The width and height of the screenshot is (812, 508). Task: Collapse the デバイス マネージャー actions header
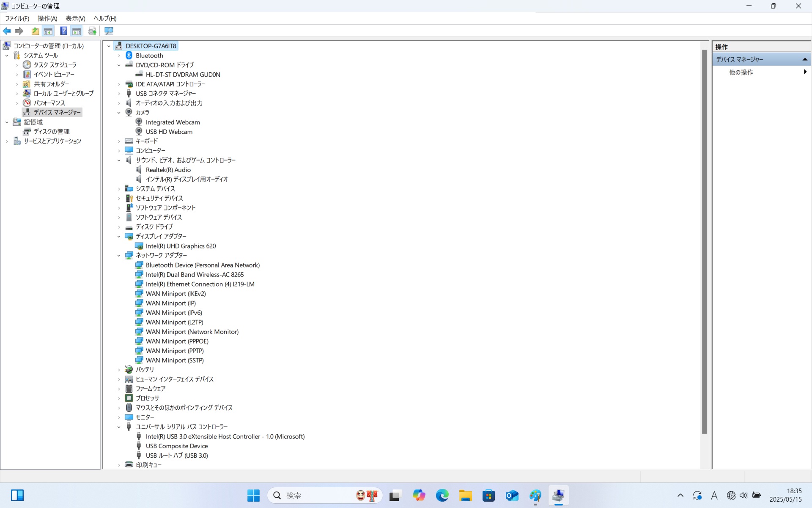pyautogui.click(x=805, y=59)
